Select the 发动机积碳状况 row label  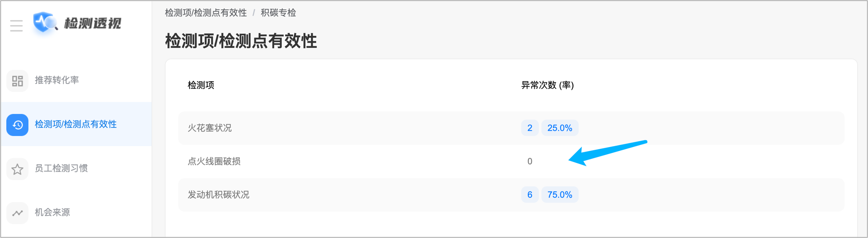[219, 194]
